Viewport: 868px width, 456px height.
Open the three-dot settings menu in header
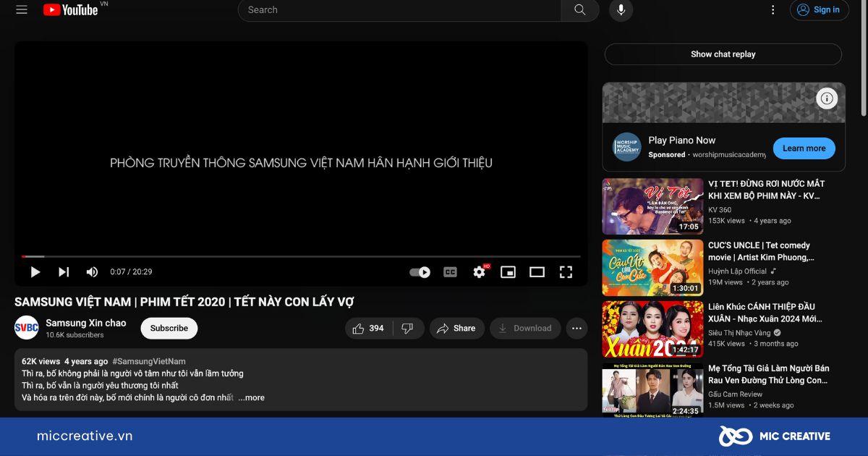pos(773,10)
